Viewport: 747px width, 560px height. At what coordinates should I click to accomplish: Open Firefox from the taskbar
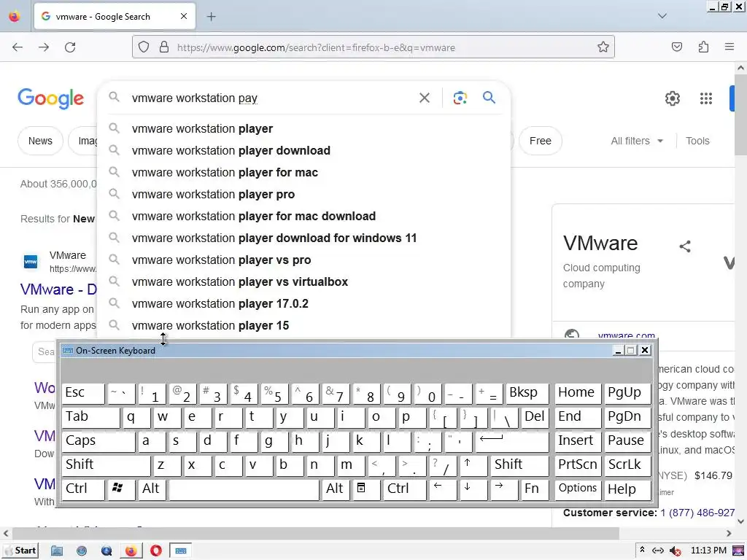pos(131,551)
